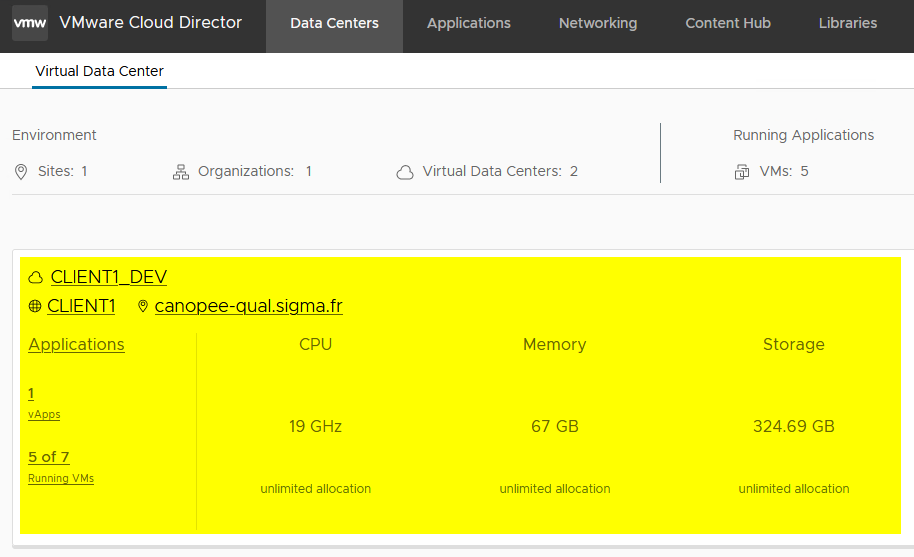Click unlimited allocation under Memory
This screenshot has width=914, height=557.
555,489
